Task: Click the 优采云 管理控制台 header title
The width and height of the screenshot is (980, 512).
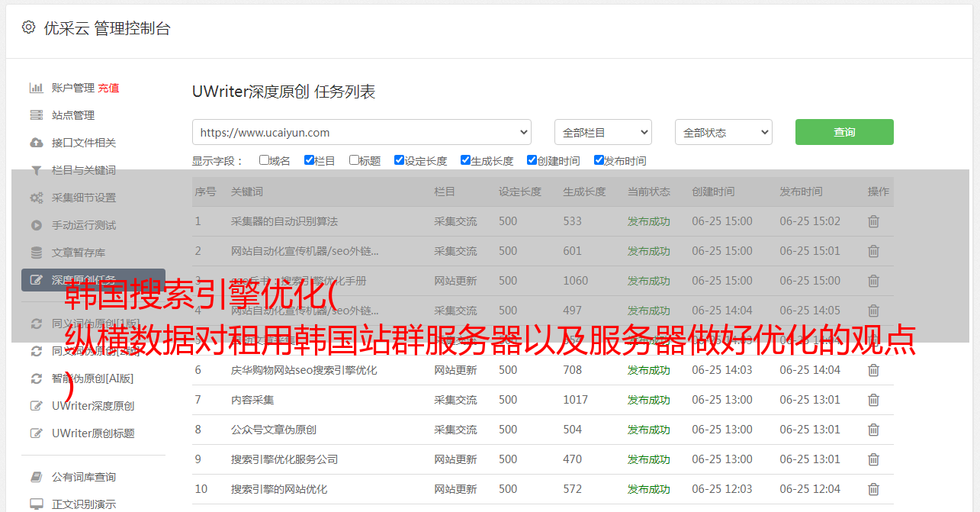Action: [x=107, y=28]
